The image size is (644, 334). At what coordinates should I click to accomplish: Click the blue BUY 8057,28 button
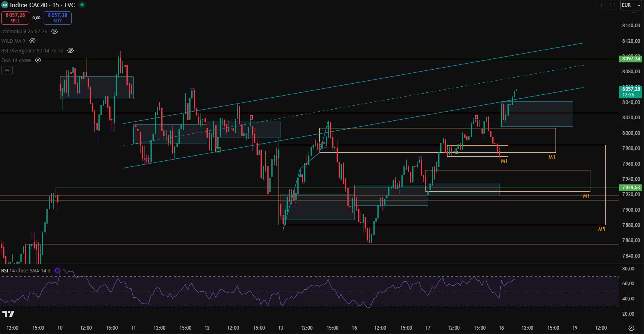[58, 18]
